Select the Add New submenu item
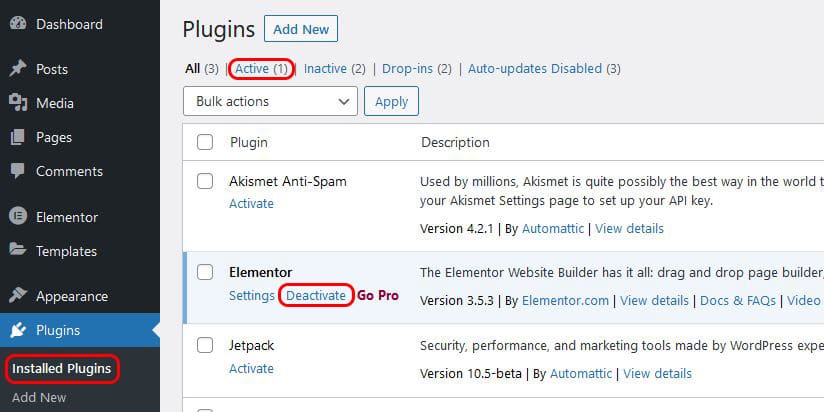Image resolution: width=824 pixels, height=412 pixels. point(39,397)
